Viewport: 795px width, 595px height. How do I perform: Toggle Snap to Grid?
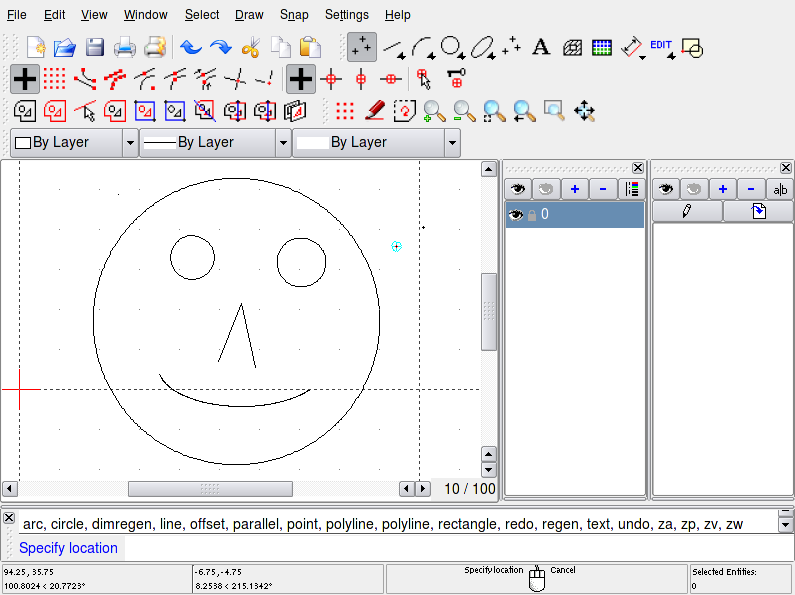[x=54, y=79]
